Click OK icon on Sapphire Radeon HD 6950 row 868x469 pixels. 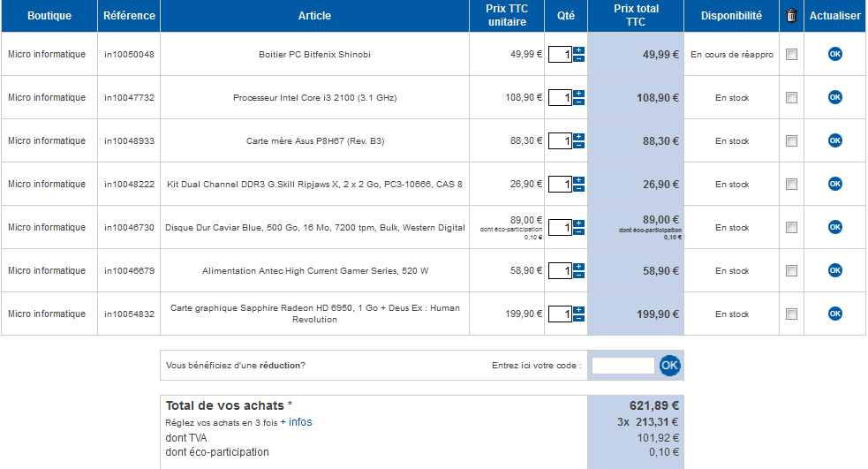click(834, 314)
